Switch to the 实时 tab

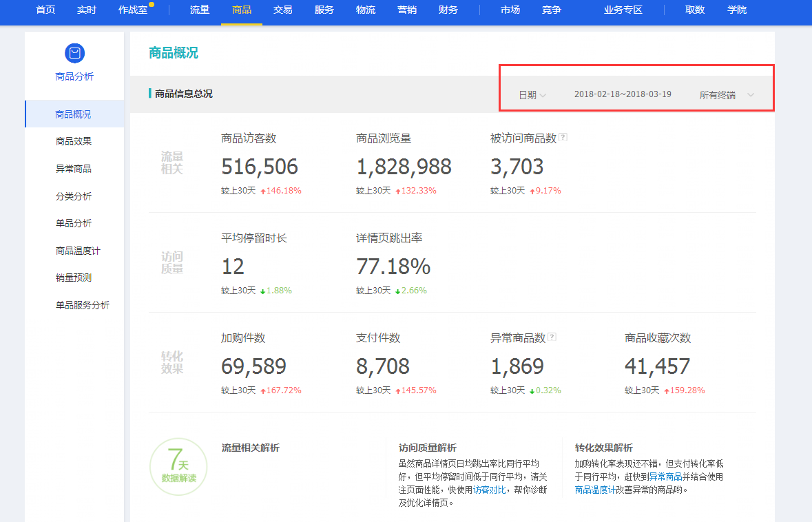pyautogui.click(x=87, y=10)
